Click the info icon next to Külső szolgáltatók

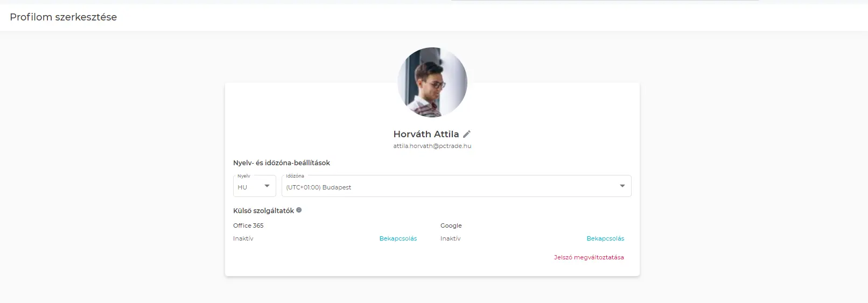tap(299, 210)
